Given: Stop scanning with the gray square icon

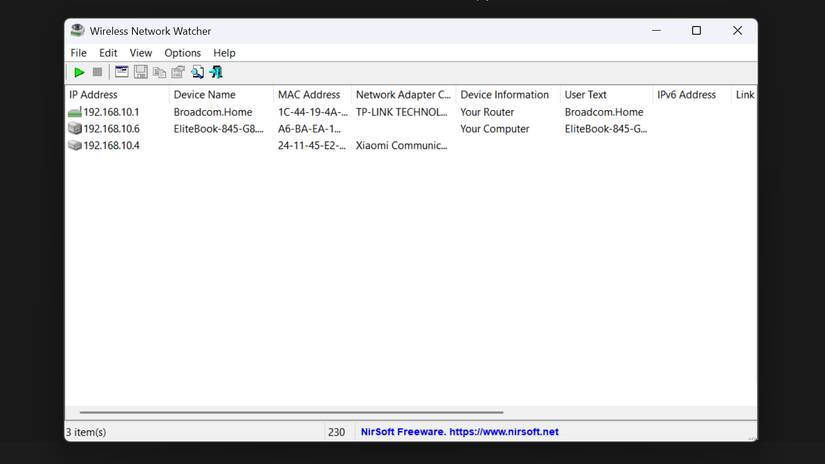Looking at the screenshot, I should (97, 72).
